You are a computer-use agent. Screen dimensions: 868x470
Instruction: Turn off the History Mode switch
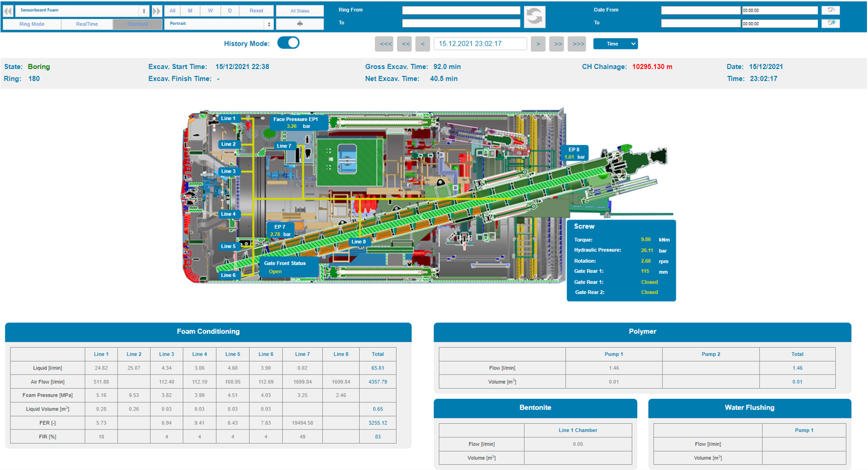(x=288, y=43)
